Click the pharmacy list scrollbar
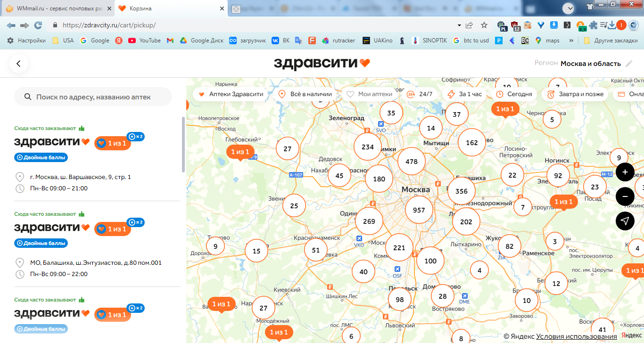 coord(184,145)
